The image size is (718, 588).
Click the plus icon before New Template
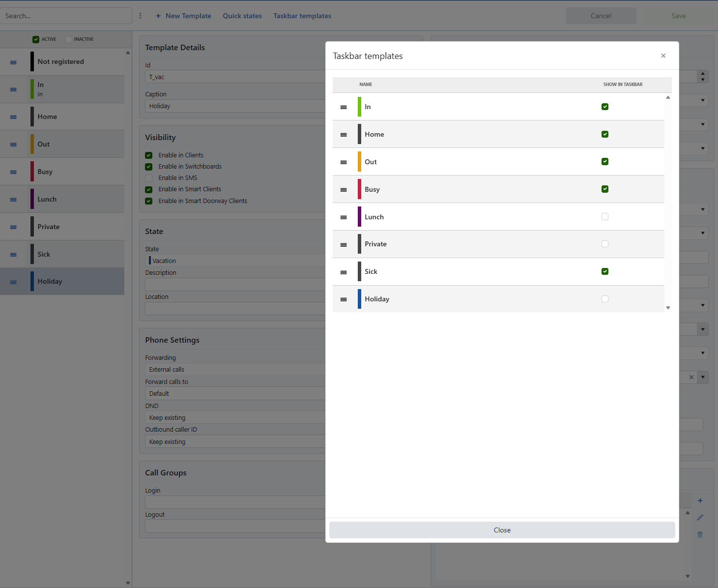click(x=158, y=16)
